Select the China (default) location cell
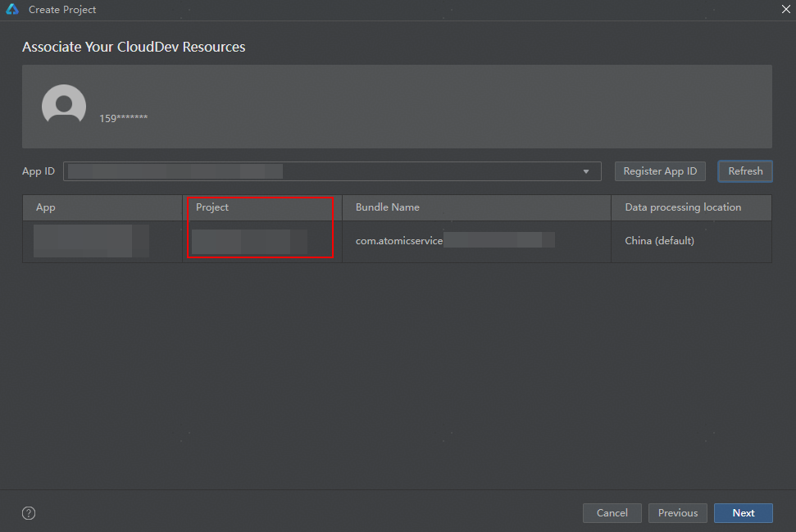 [x=659, y=241]
